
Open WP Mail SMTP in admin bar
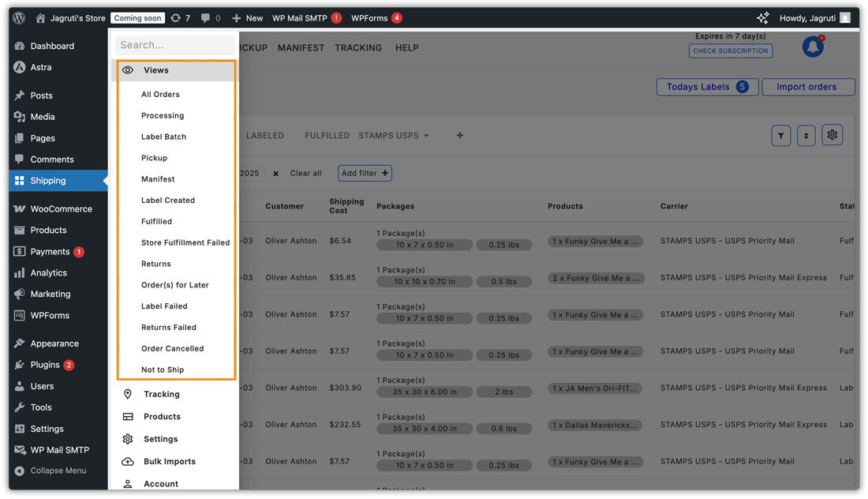307,18
